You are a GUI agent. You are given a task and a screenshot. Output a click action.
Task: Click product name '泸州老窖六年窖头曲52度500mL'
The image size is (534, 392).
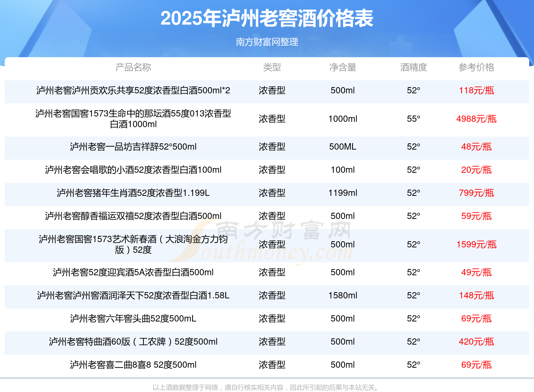click(x=133, y=319)
